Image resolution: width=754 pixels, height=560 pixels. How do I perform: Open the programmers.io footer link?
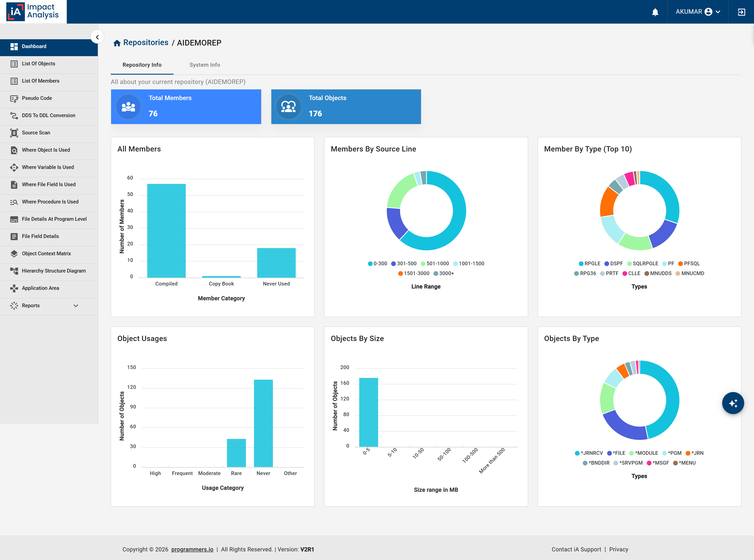(192, 549)
